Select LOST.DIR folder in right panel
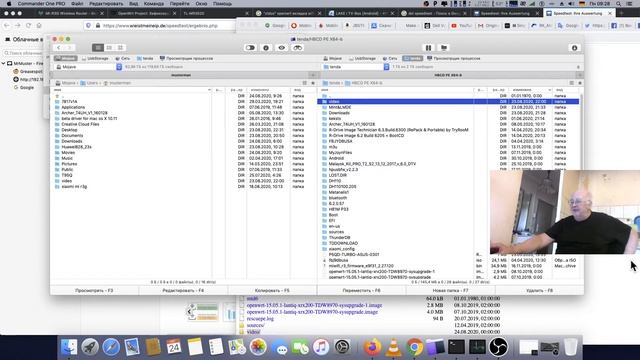This screenshot has width=640, height=360. click(x=338, y=175)
